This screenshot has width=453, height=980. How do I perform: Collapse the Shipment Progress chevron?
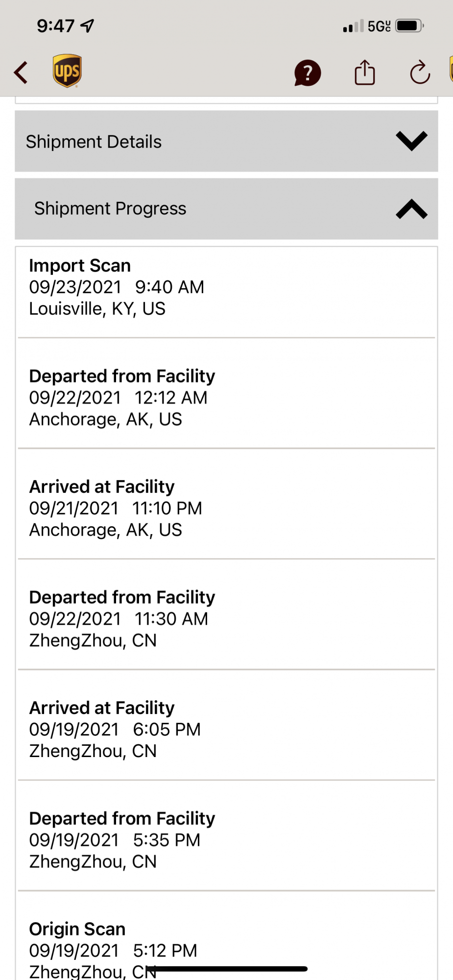411,209
